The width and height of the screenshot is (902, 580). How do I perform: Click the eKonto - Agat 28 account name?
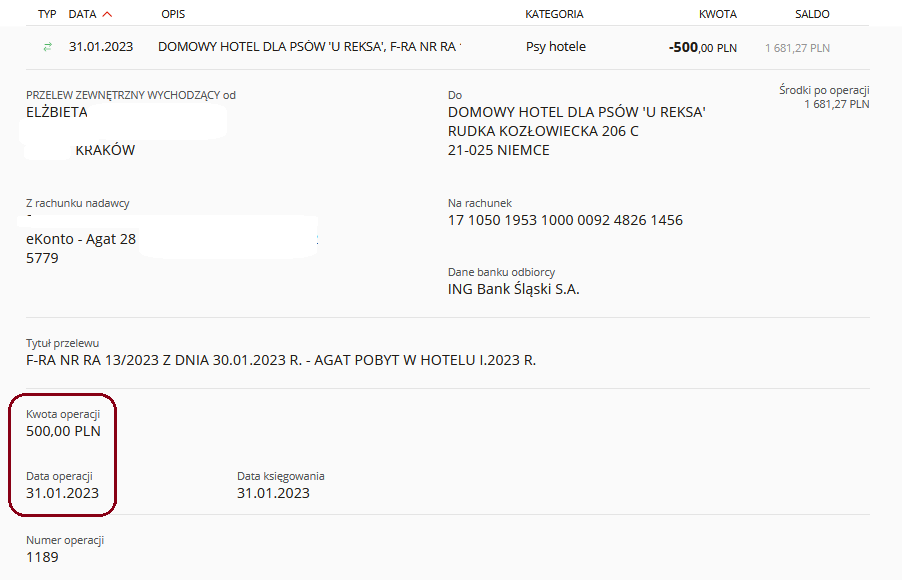coord(81,239)
